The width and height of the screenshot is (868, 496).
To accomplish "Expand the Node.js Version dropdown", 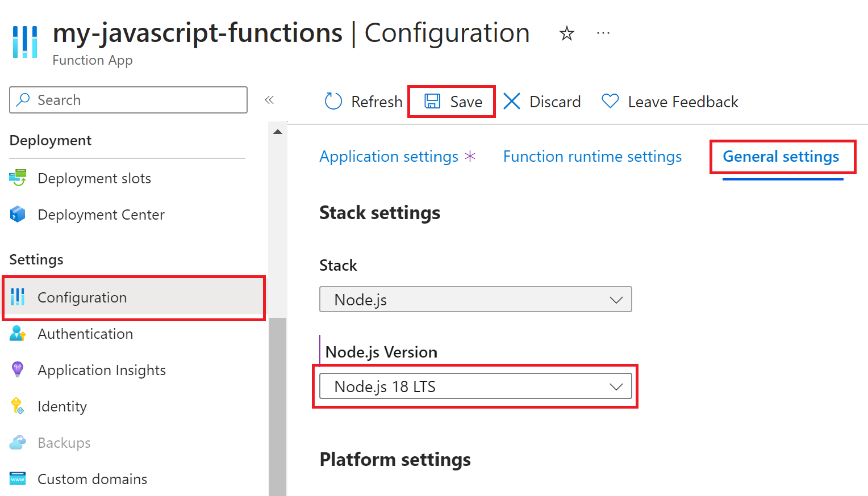I will click(x=475, y=386).
